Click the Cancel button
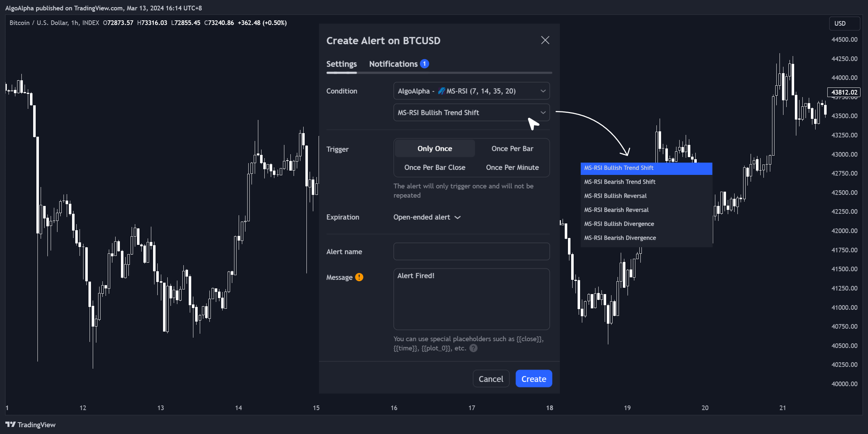 point(491,379)
